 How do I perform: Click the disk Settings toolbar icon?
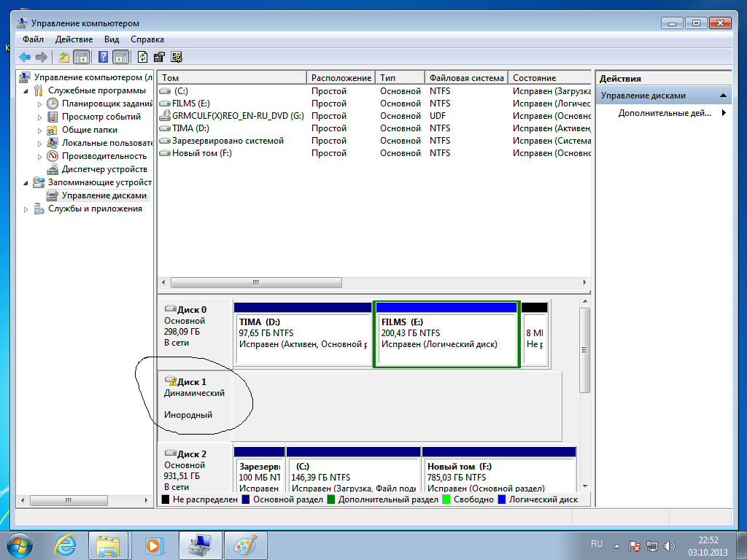tap(176, 57)
